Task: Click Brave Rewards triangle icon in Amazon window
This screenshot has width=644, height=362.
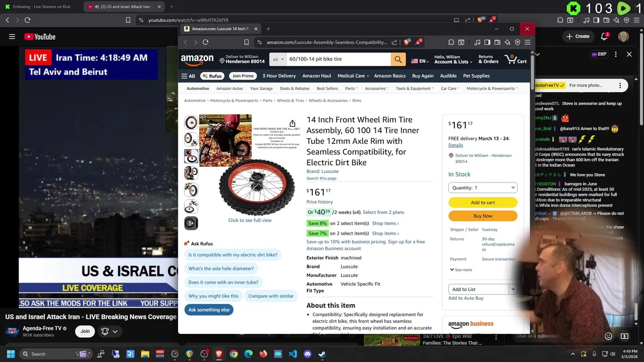Action: pos(418,42)
